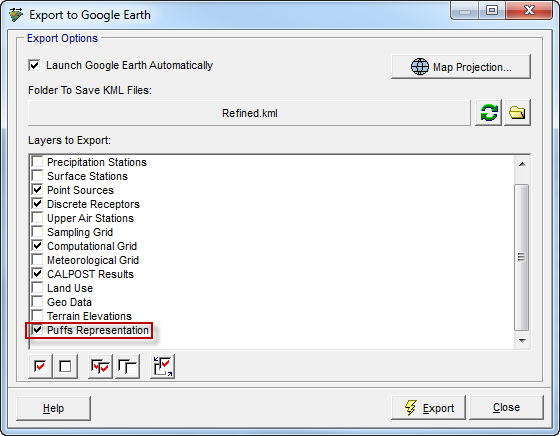560x436 pixels.
Task: Disable the CALPOST Results layer
Action: click(x=37, y=274)
